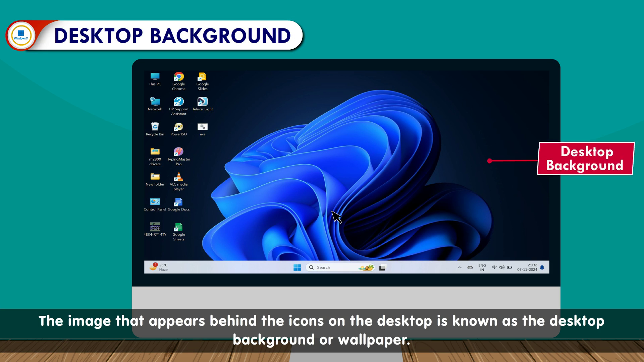Click the ENG IN language indicator
The image size is (644, 362).
(x=482, y=267)
